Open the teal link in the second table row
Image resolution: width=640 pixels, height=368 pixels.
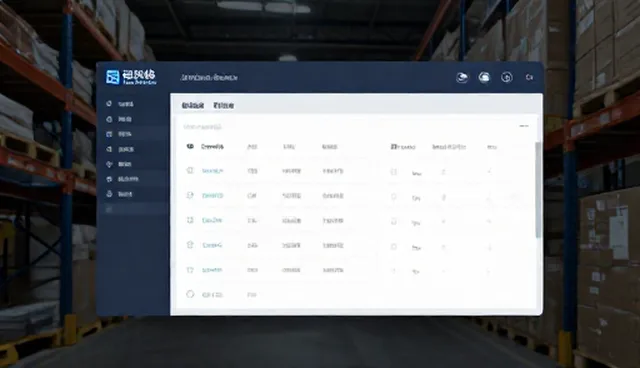(213, 196)
